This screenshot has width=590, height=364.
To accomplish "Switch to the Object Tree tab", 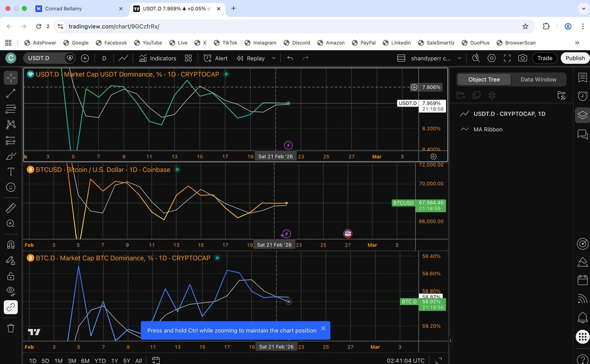I will tap(484, 80).
